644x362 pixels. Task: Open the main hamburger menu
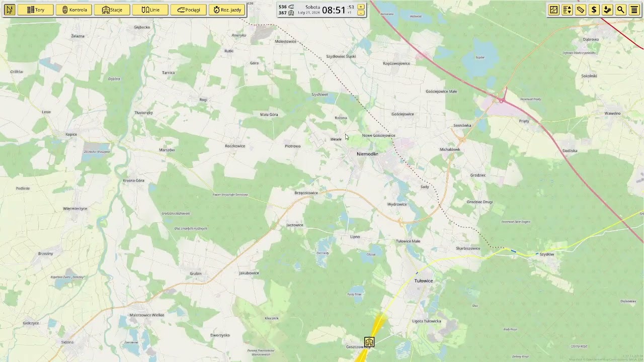click(x=634, y=10)
